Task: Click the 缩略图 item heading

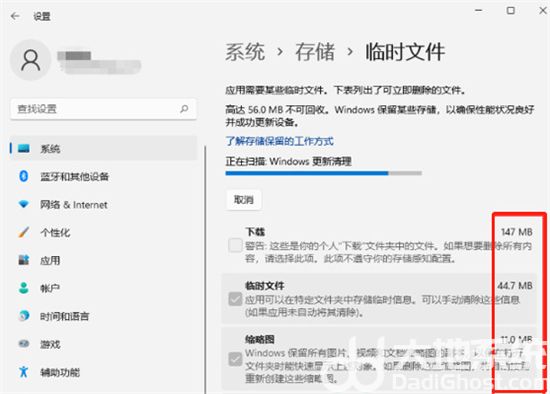Action: pos(260,339)
